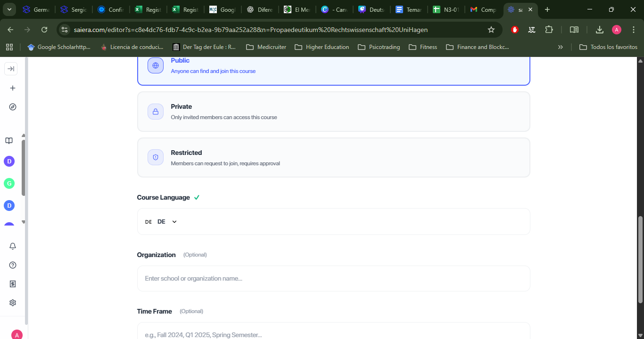Expand the collapsed sidebar arrow icon
Viewport: 644px width, 339px height.
11,69
